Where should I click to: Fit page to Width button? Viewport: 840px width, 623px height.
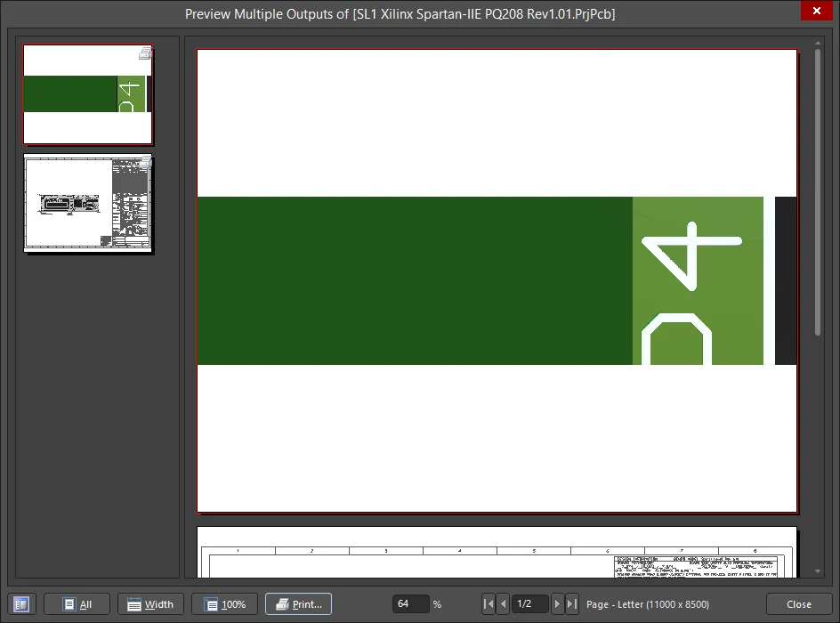tap(150, 604)
